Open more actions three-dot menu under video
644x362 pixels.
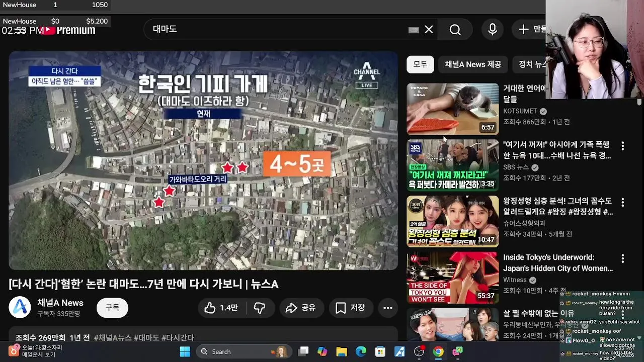click(388, 308)
